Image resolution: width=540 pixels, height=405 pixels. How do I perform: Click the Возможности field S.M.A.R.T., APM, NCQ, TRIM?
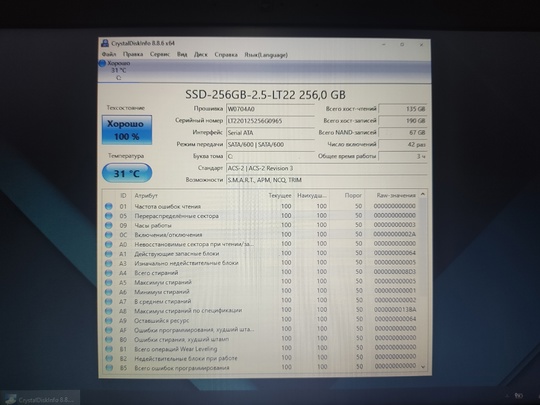[x=326, y=180]
